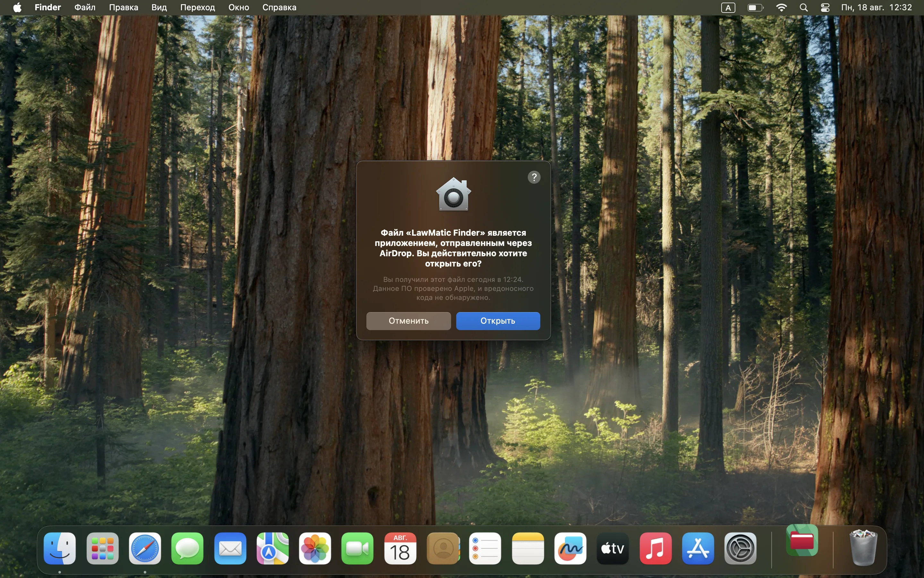Viewport: 924px width, 578px height.
Task: Click the LawMatic Finder app in Dock
Action: coord(802,540)
